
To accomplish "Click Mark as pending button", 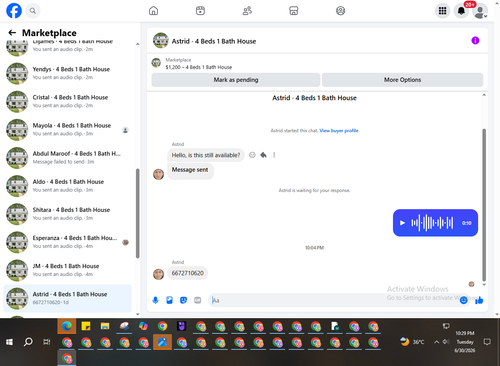I will pyautogui.click(x=236, y=80).
